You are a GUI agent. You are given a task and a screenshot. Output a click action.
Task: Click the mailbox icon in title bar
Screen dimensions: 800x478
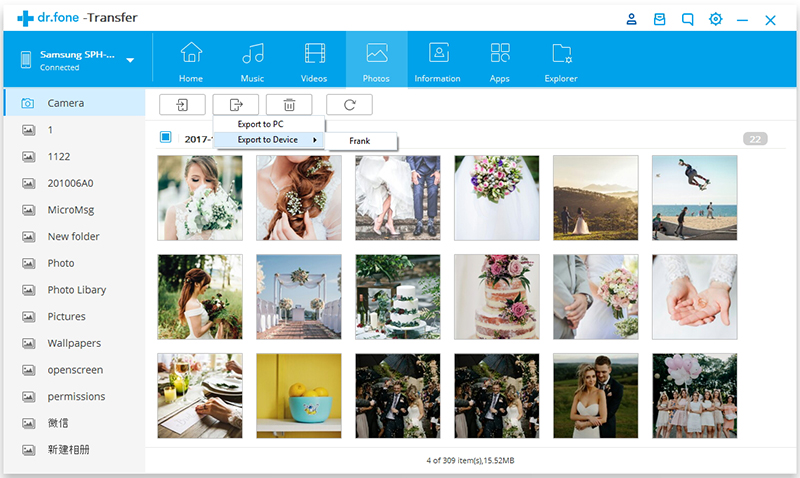659,19
